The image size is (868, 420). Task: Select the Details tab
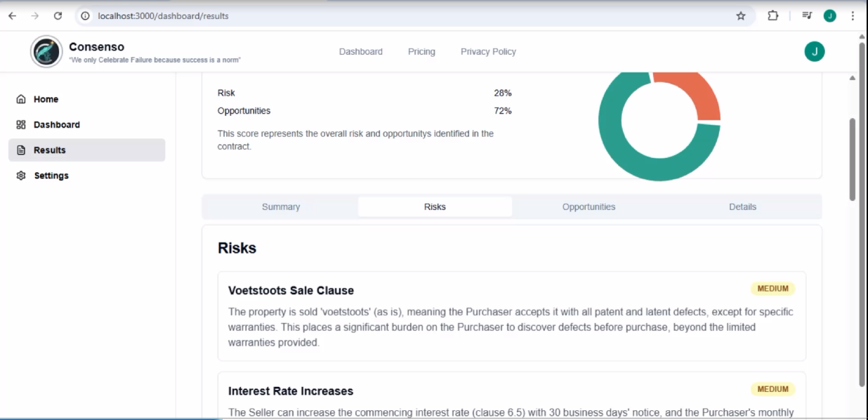coord(742,206)
